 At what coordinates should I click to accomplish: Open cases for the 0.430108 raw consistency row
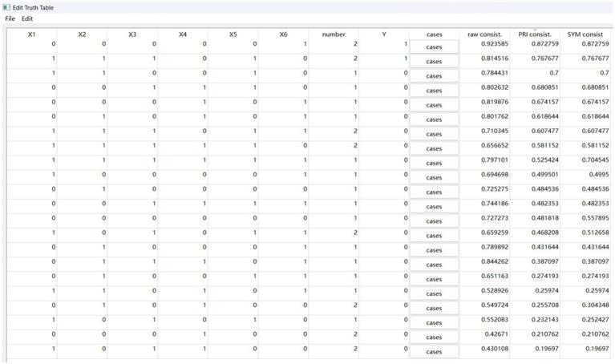[434, 352]
